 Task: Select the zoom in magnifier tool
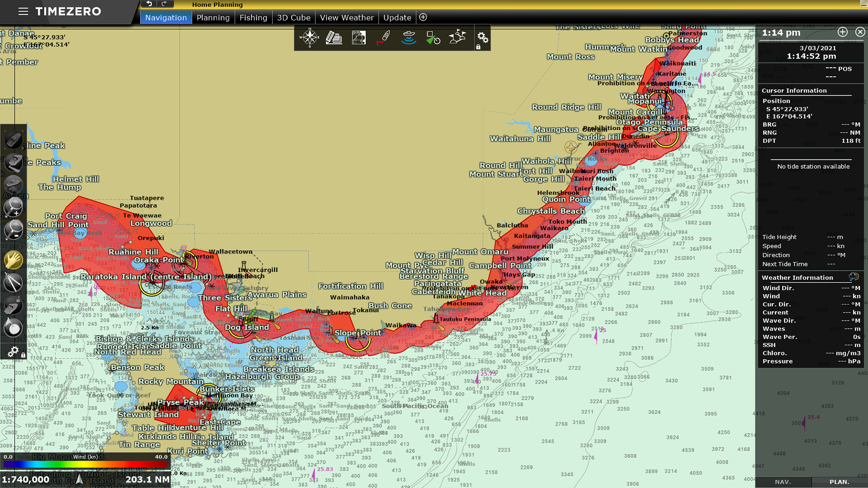(13, 207)
